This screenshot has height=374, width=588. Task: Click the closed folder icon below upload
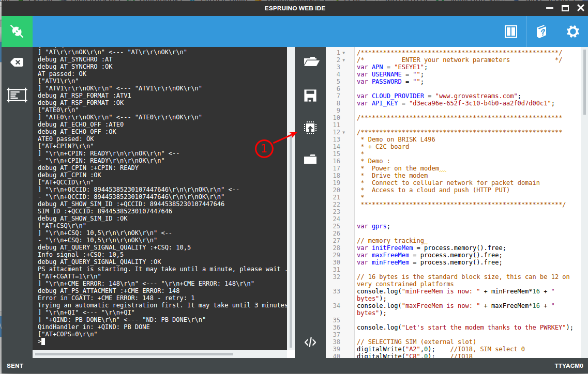click(x=310, y=159)
